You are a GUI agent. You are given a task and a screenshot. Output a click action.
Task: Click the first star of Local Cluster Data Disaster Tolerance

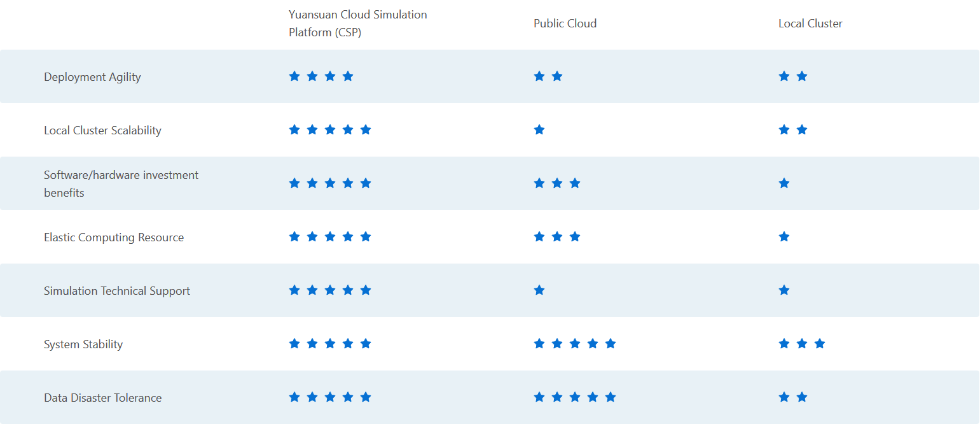[x=784, y=397]
